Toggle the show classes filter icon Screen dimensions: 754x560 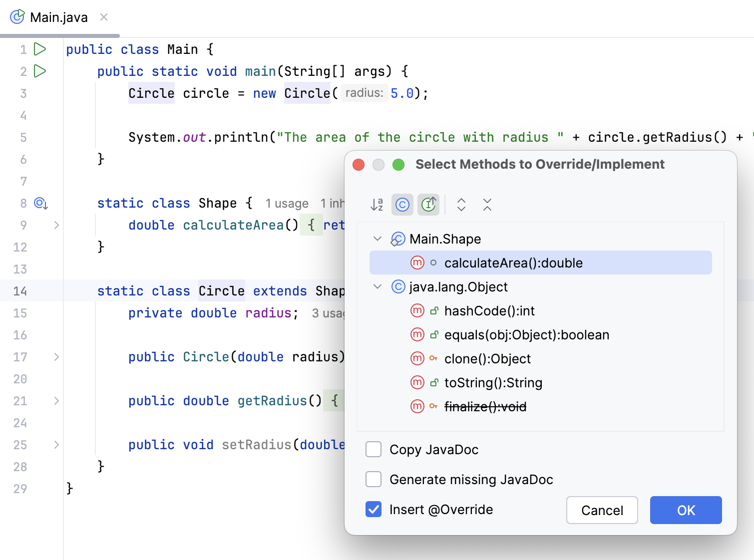[402, 205]
